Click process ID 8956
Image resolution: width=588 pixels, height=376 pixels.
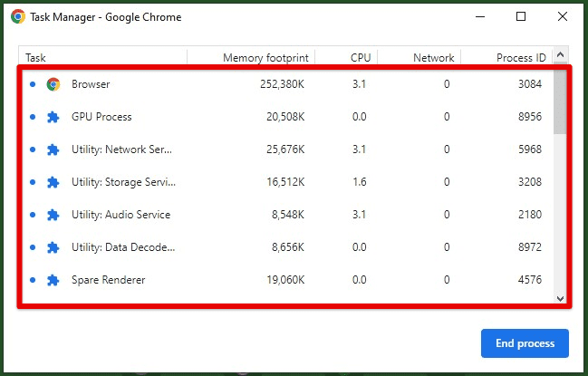(x=530, y=117)
